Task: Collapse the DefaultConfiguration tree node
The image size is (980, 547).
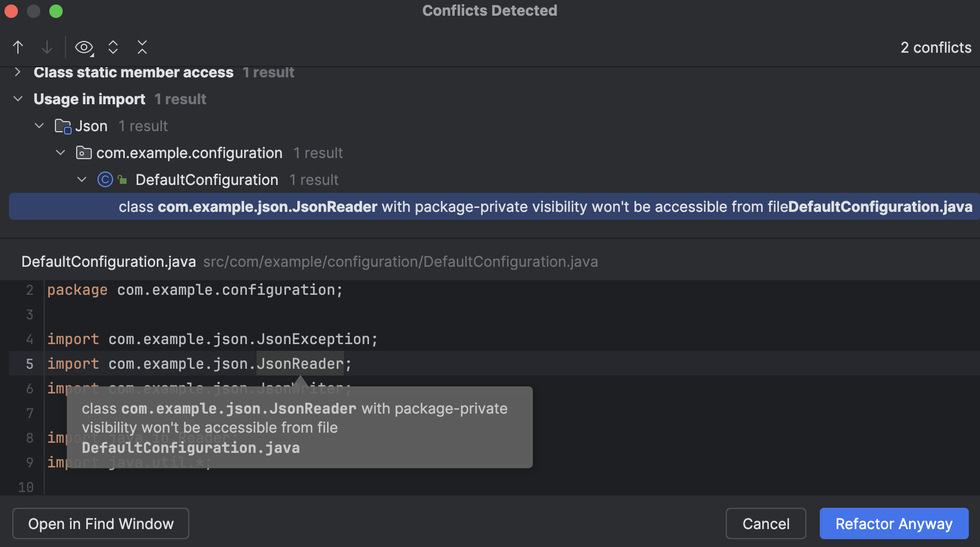Action: [82, 179]
